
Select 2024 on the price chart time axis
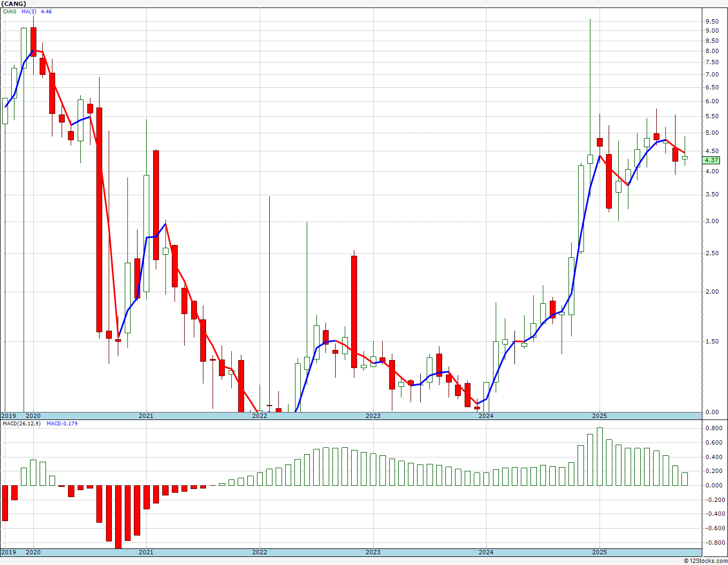click(x=486, y=416)
